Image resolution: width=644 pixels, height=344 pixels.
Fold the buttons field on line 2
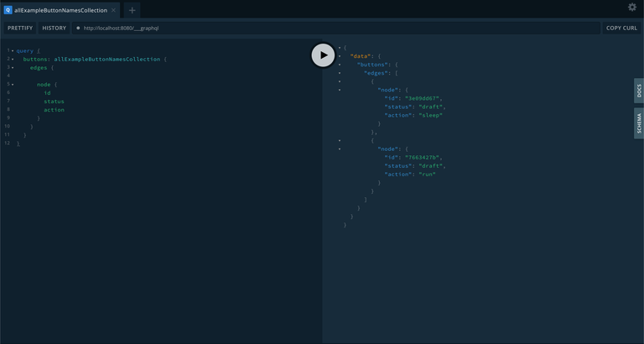point(13,60)
